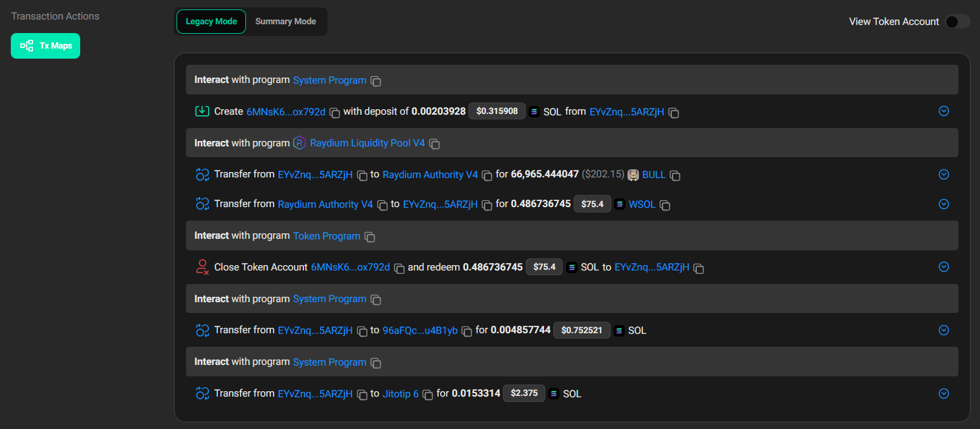Copy Raydium Liquidity Pool V4 program address

(435, 144)
